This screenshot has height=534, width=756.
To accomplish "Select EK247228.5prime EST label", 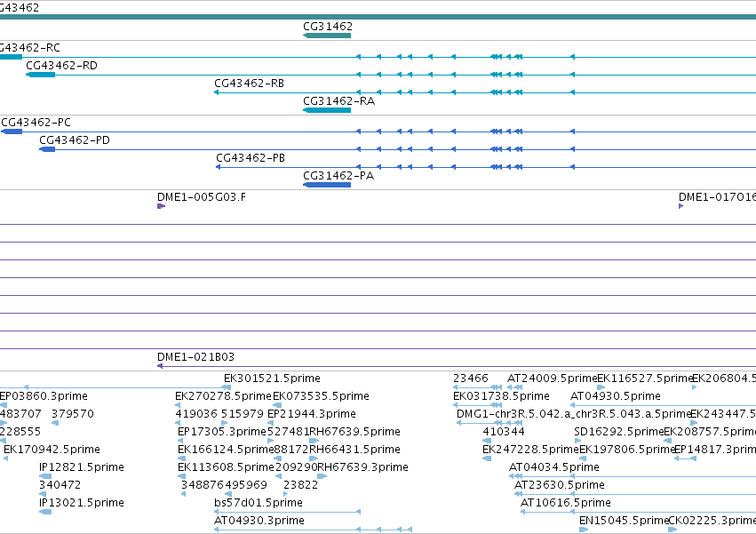I will (x=530, y=450).
